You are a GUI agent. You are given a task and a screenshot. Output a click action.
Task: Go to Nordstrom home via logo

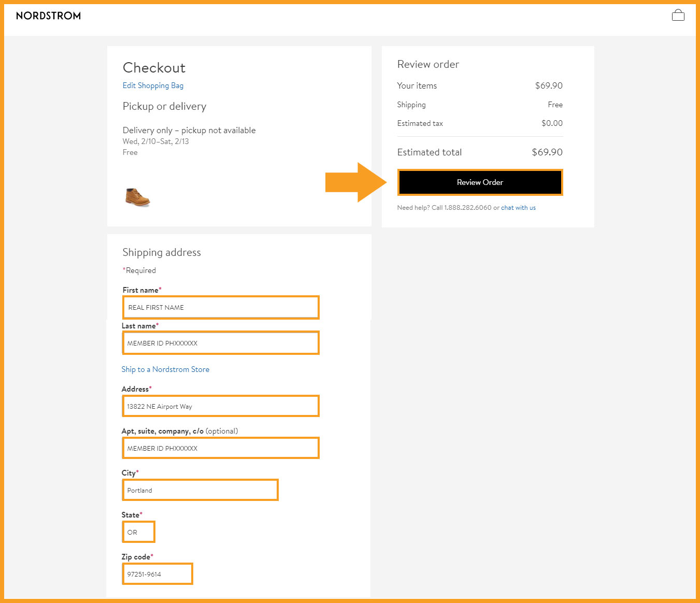[x=48, y=16]
